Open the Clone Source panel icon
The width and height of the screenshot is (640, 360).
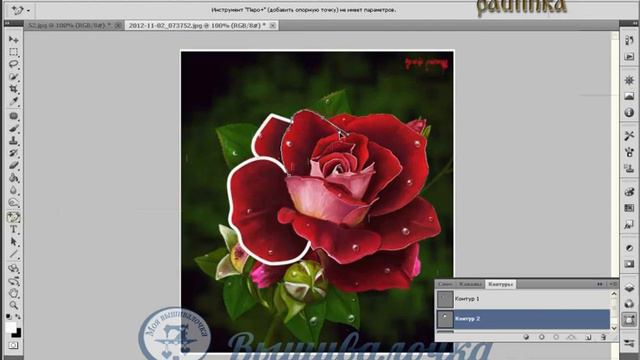tap(629, 168)
